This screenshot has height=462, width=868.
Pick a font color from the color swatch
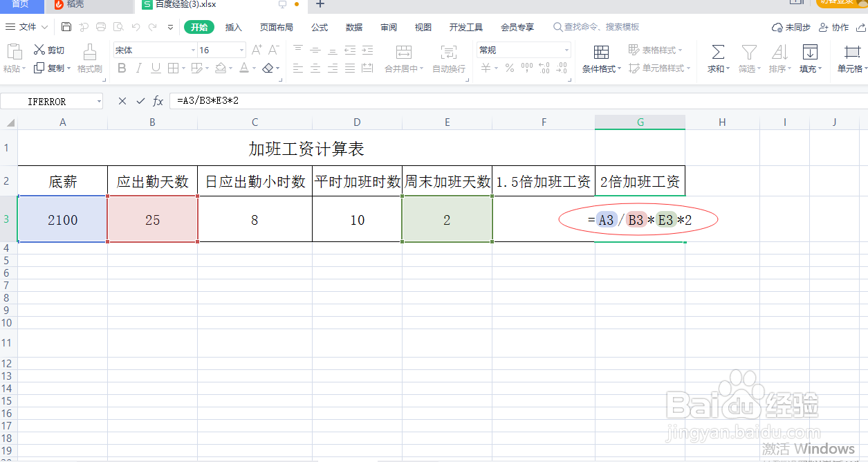tap(244, 68)
